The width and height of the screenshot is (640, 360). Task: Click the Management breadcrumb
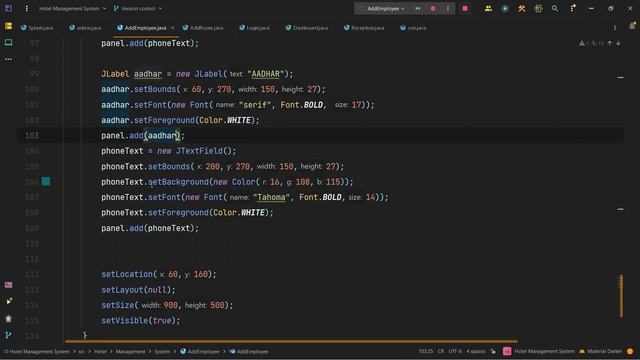click(130, 351)
